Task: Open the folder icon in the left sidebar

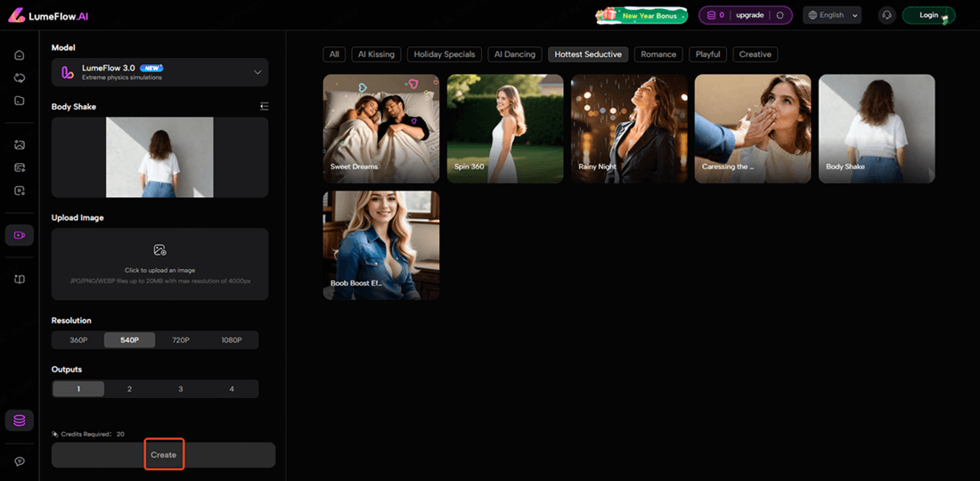Action: coord(20,101)
